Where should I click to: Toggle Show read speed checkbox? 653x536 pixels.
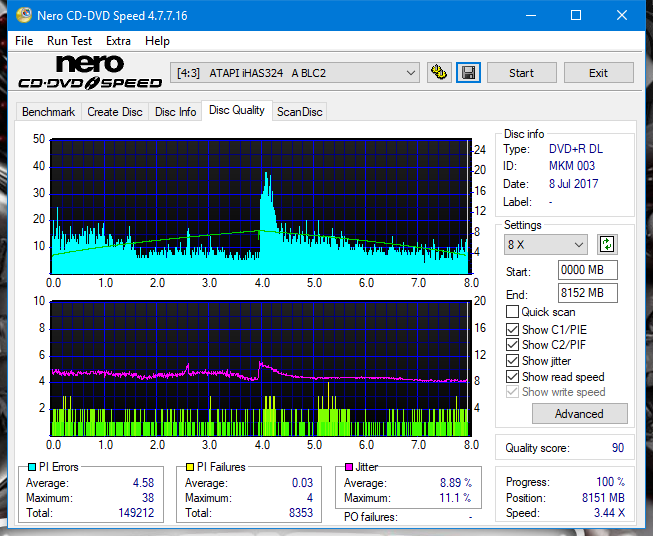pos(512,376)
